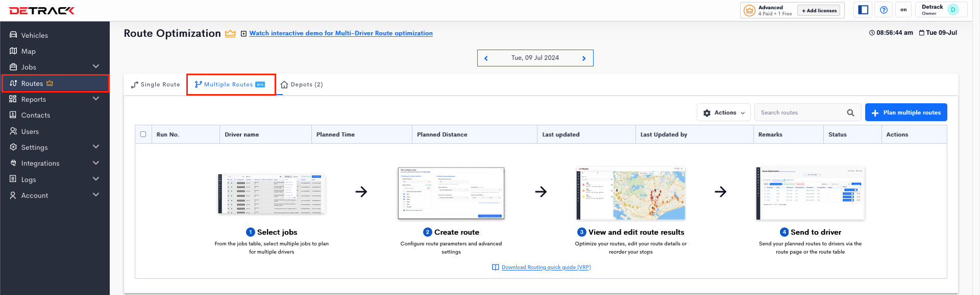Go to next date with right arrow

tap(584, 58)
